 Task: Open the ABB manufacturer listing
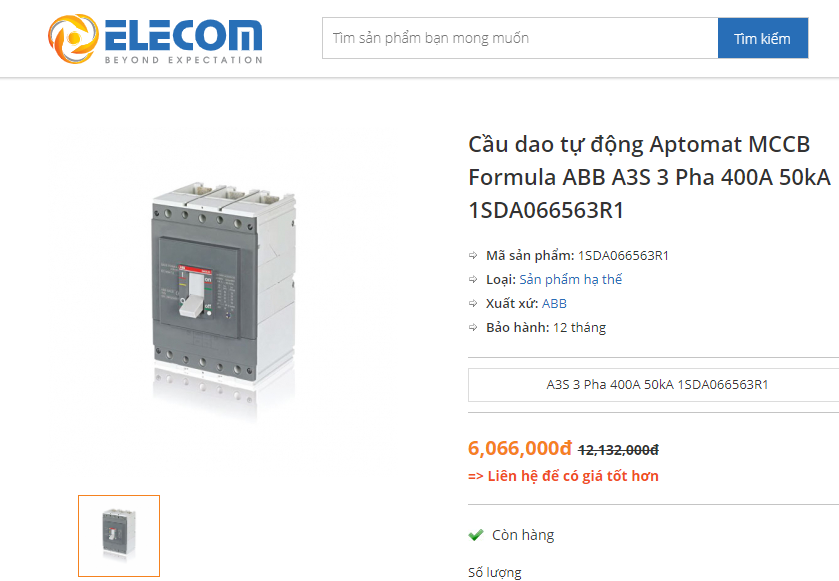pos(555,303)
